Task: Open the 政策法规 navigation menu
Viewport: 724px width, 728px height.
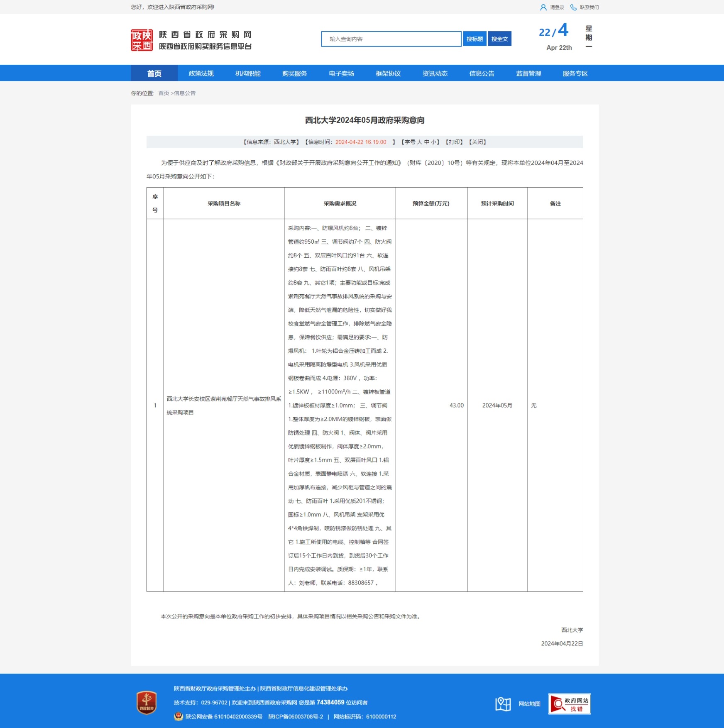Action: click(x=201, y=73)
